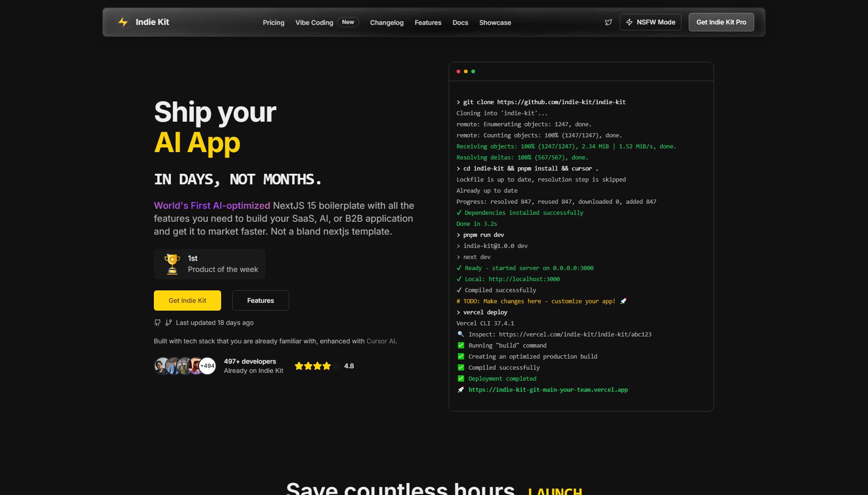Screen dimensions: 868x495
Task: Click the Dependencies installed successfully line
Action: pos(520,212)
